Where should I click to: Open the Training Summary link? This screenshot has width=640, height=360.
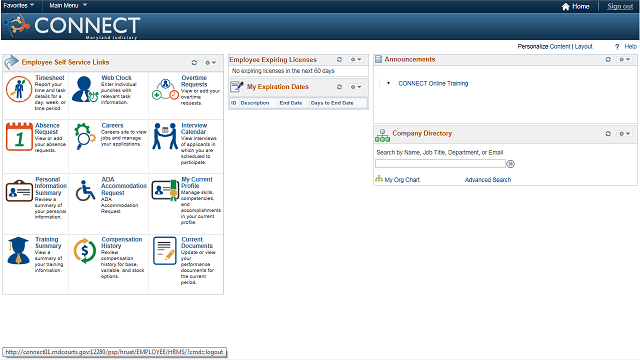pyautogui.click(x=48, y=243)
